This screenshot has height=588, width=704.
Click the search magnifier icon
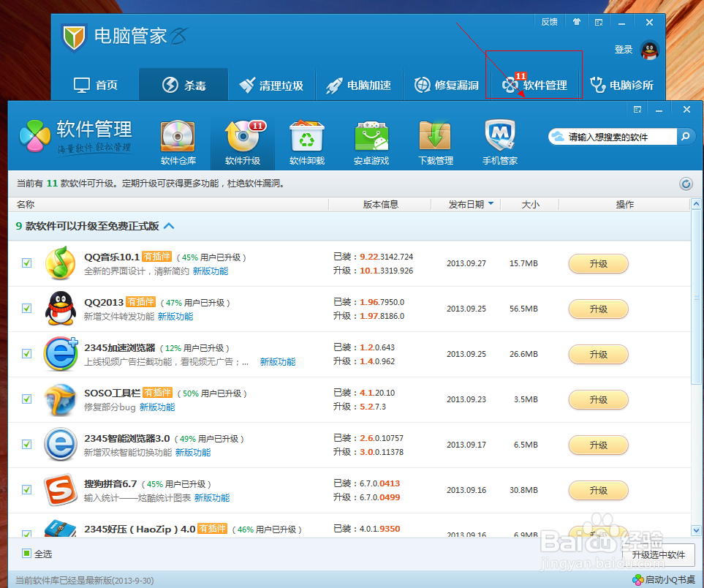coord(684,136)
